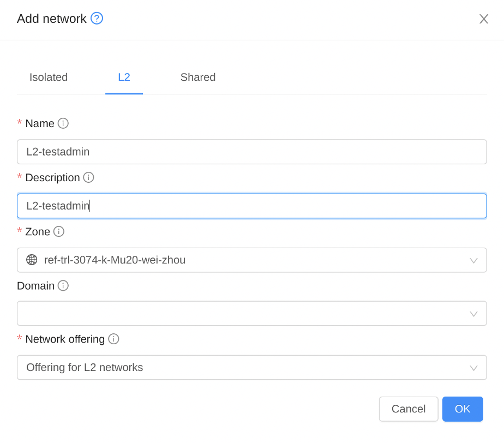Open the Add network help icon
The width and height of the screenshot is (504, 443).
[x=97, y=19]
